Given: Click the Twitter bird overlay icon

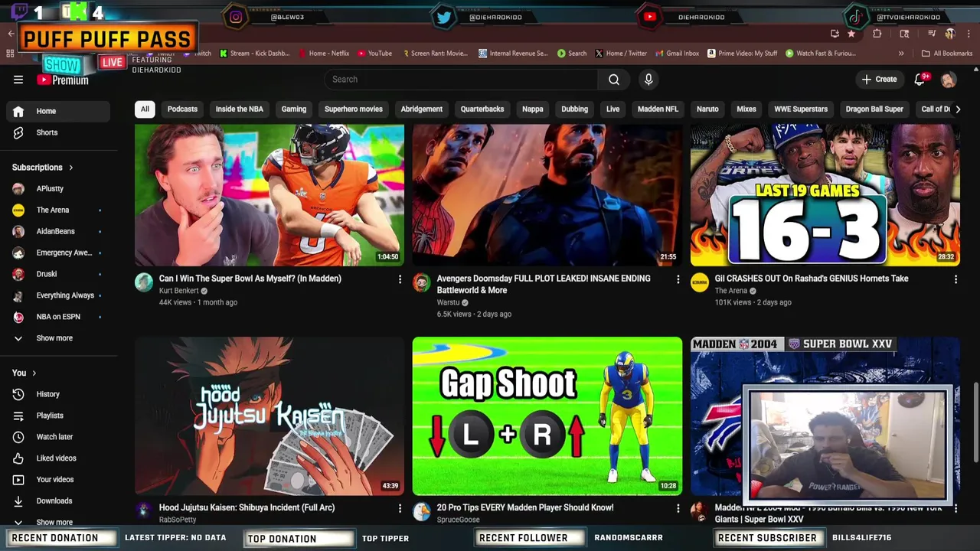Looking at the screenshot, I should pos(444,17).
